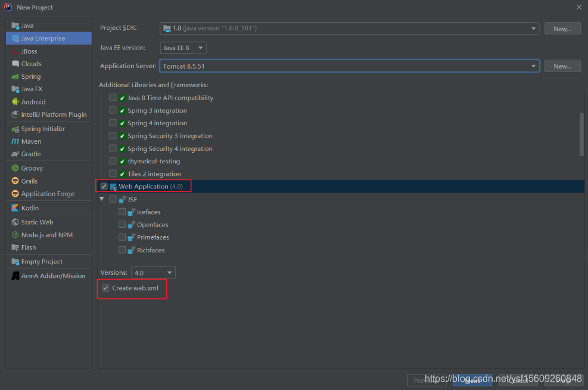Check the Icefaces checkbox
The width and height of the screenshot is (588, 390).
click(x=122, y=212)
